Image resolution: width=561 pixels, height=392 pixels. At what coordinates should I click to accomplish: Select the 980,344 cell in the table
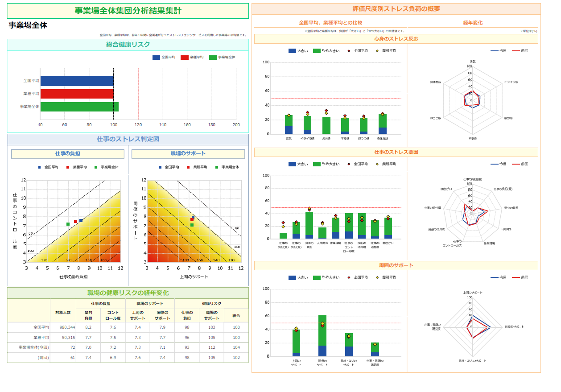(63, 327)
